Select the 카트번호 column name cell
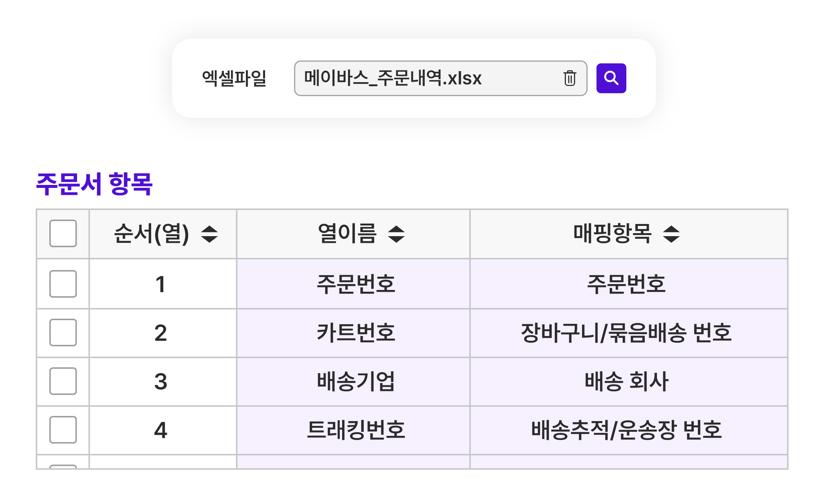Screen dimensions: 828x504 click(x=356, y=333)
